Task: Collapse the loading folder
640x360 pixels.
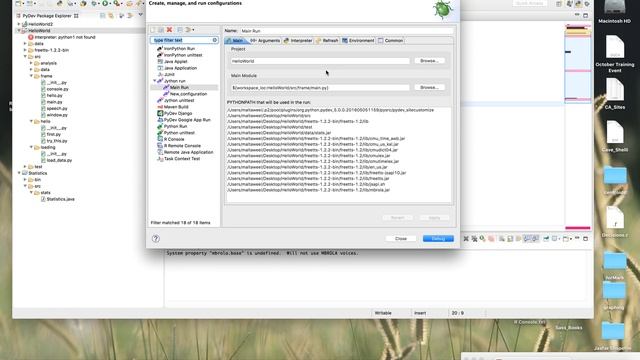Action: [31, 147]
